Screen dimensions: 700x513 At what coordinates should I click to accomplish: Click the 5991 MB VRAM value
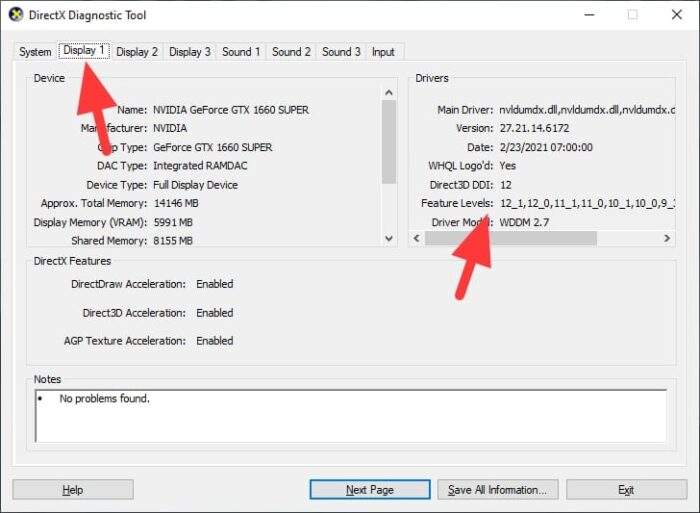click(173, 222)
